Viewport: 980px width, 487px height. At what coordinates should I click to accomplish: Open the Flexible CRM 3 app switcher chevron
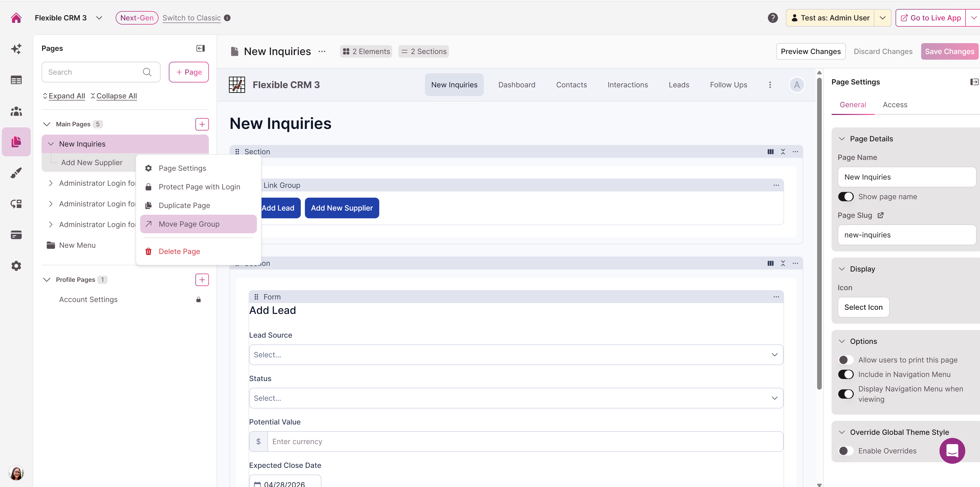[99, 18]
